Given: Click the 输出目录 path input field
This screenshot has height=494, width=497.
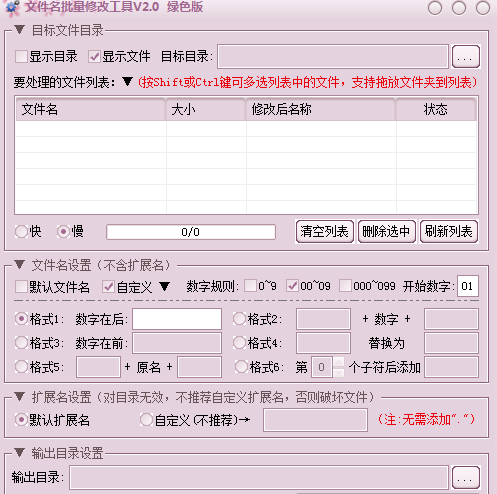Looking at the screenshot, I should click(259, 478).
